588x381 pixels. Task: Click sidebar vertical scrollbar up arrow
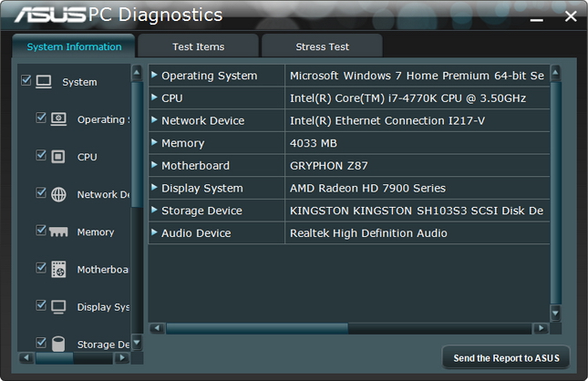[137, 72]
